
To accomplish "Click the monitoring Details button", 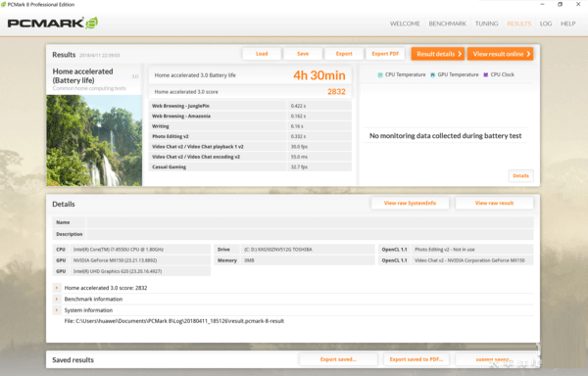I will click(x=521, y=175).
